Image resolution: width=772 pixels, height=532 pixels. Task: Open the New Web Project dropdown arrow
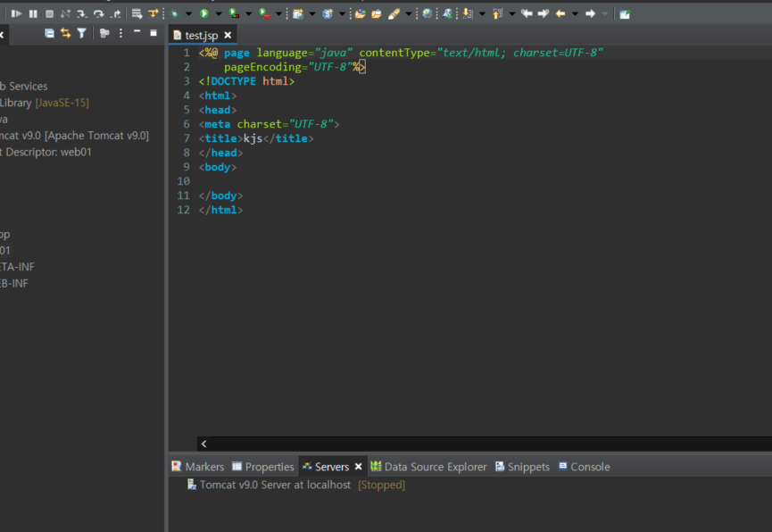pyautogui.click(x=312, y=13)
